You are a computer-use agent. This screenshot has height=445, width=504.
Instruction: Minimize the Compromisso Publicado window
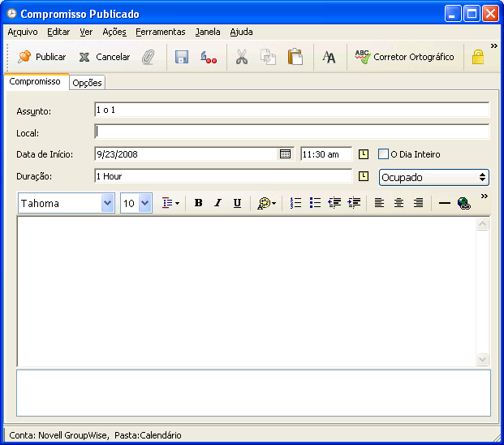(x=453, y=14)
